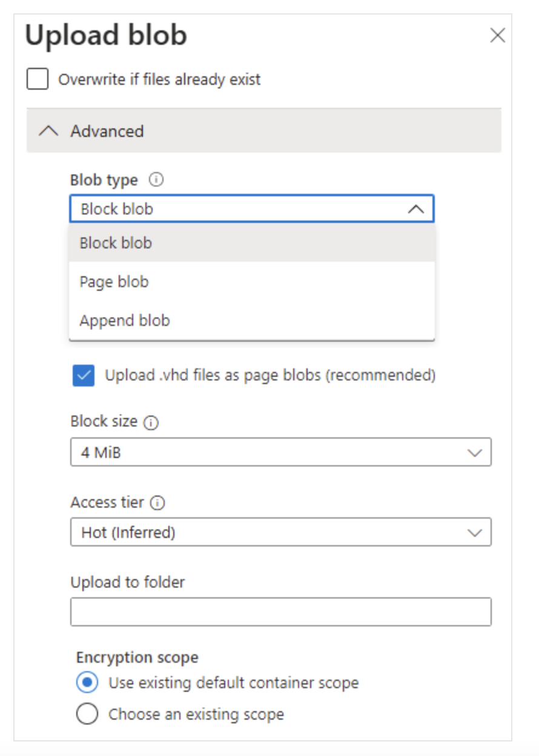Click the Block size dropdown chevron arrow
Screen dimensions: 539x756
(474, 453)
